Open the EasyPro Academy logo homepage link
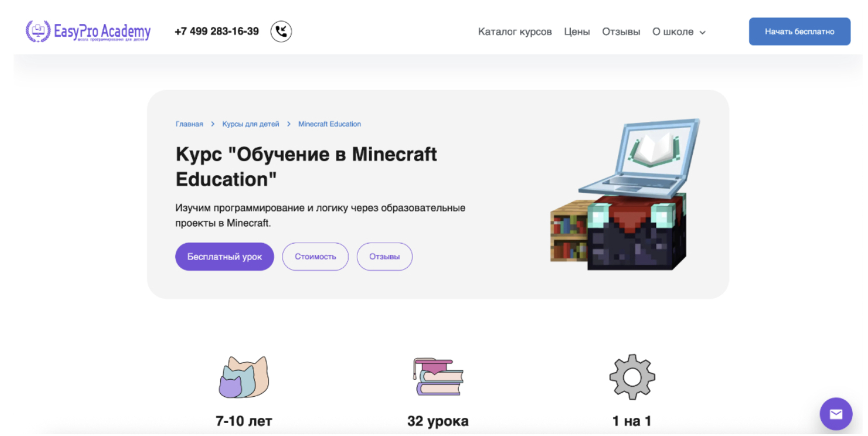Screen dimensions: 868x436 click(88, 32)
